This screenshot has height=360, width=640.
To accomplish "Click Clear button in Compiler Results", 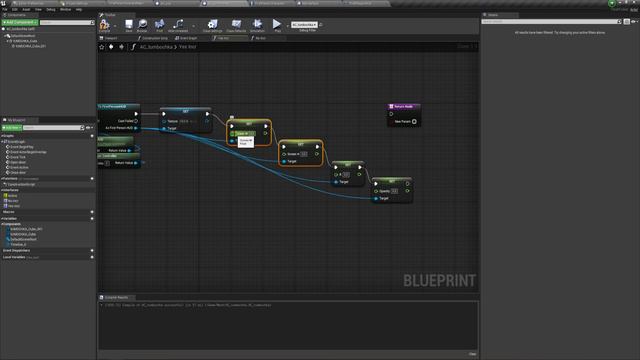I will 472,354.
